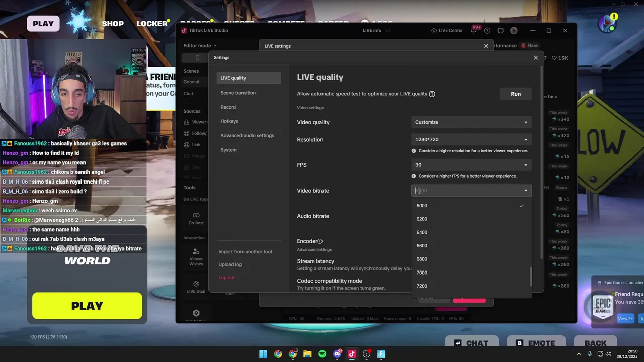Click the LIVE Center home icon

click(x=434, y=31)
